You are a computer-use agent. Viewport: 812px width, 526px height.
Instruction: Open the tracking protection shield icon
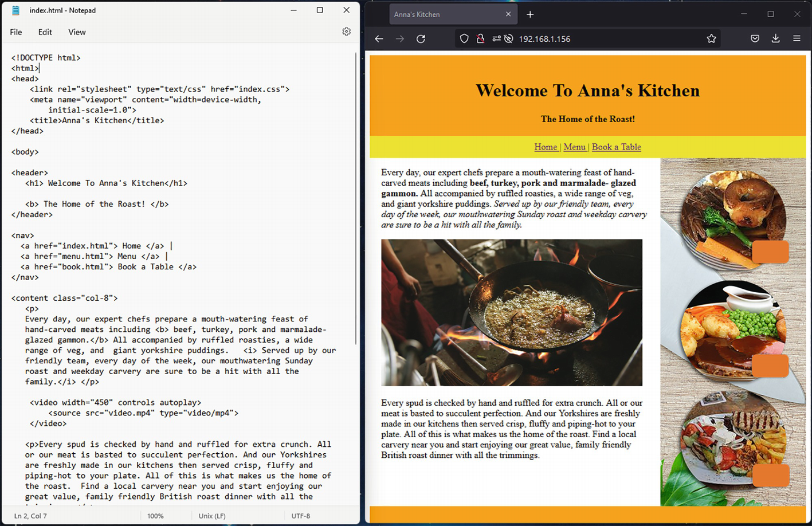pyautogui.click(x=464, y=39)
